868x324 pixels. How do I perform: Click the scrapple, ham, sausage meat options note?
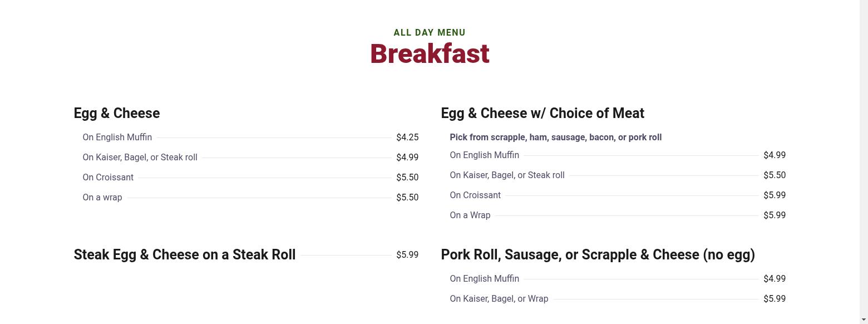click(556, 138)
